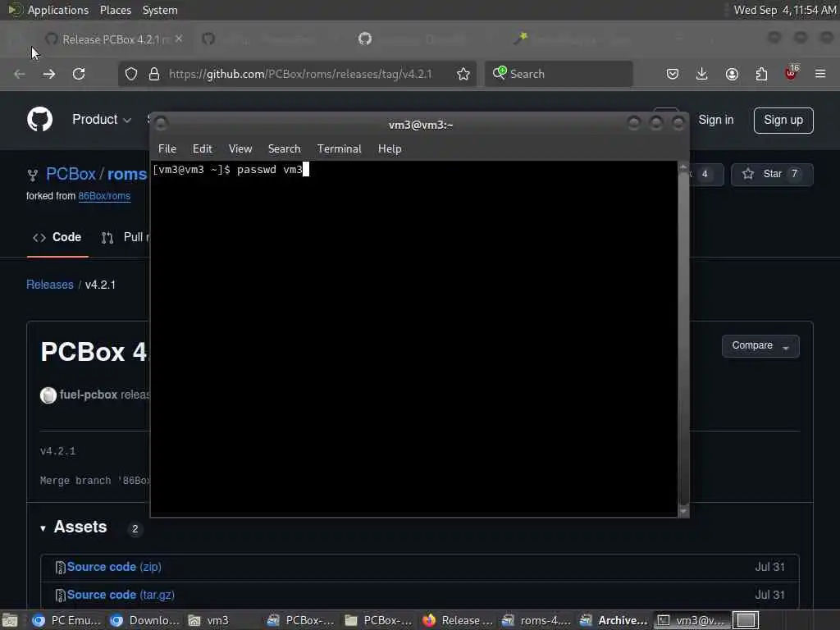Close the Release PCBox 4.2.1 tab

(179, 39)
